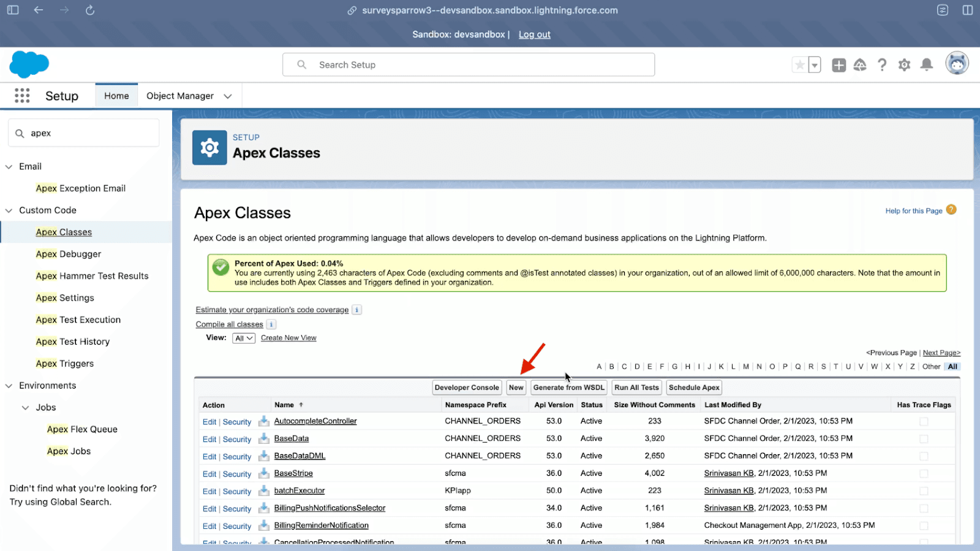Toggle the trace flag checkbox for BaseStripe
The image size is (980, 551).
tap(924, 473)
